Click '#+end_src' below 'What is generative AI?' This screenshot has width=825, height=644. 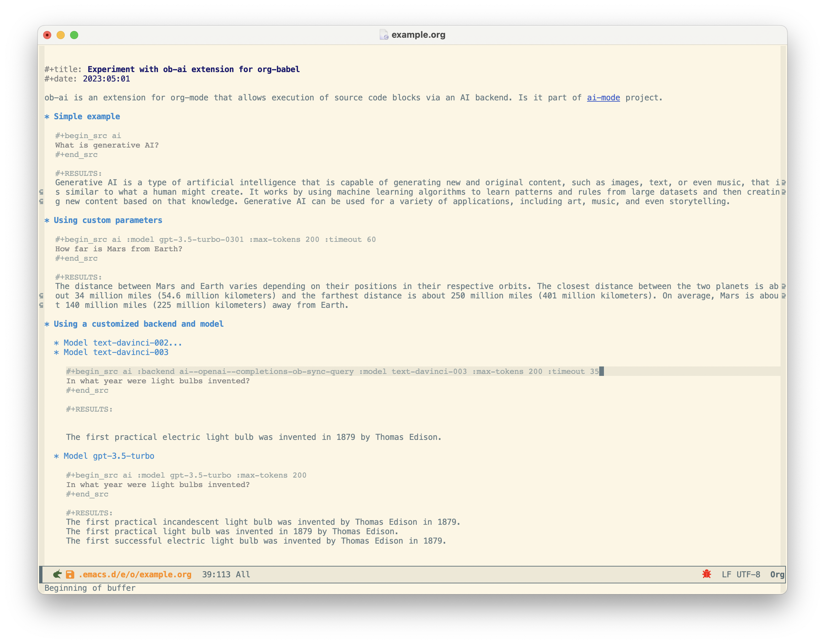point(76,154)
